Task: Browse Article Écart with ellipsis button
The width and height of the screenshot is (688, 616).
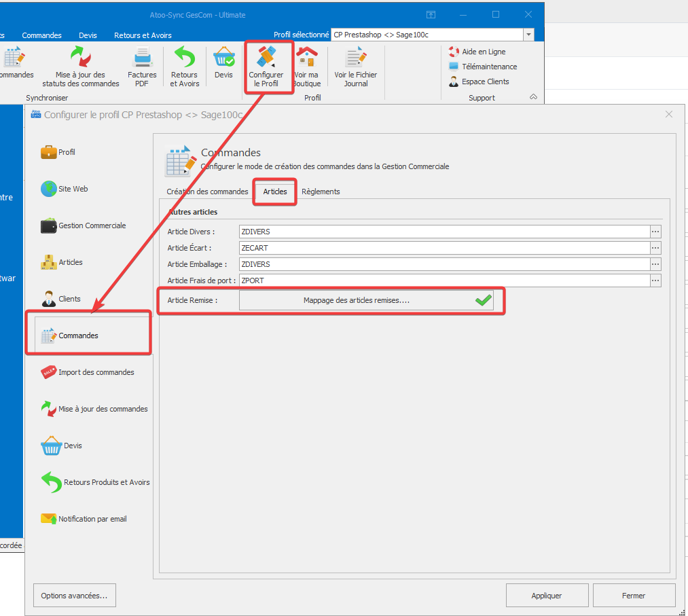Action: tap(655, 248)
